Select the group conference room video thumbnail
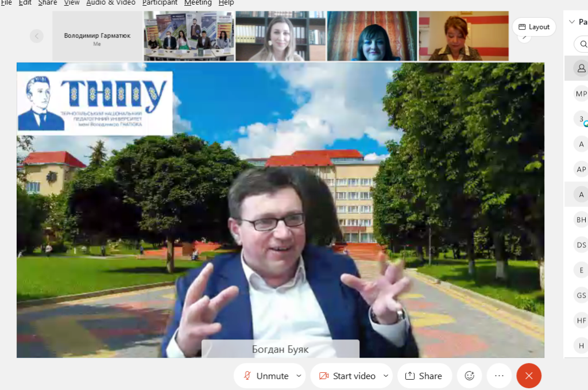Screen dimensions: 588x390 189,36
